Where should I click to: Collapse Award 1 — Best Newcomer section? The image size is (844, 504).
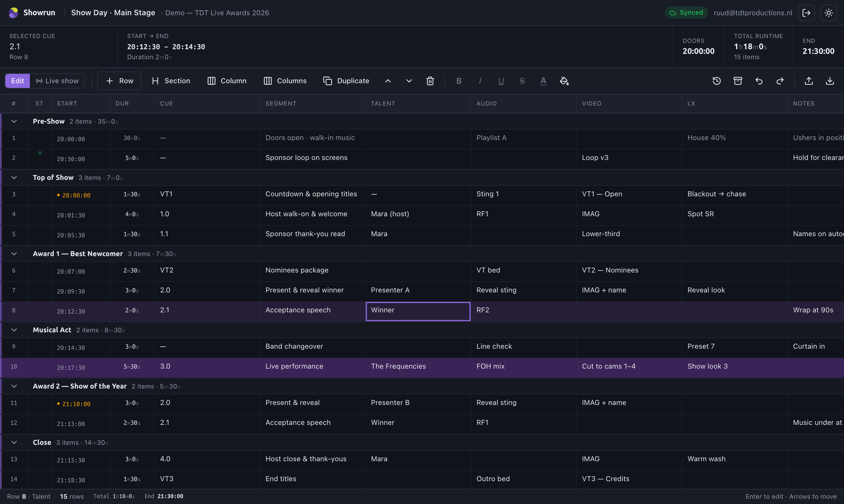[14, 254]
